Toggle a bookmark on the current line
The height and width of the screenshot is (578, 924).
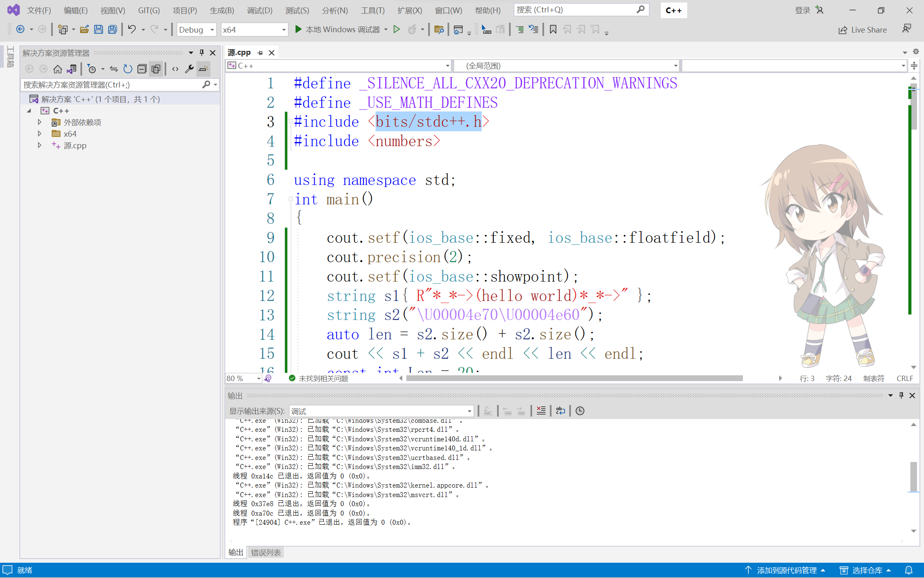click(x=553, y=29)
